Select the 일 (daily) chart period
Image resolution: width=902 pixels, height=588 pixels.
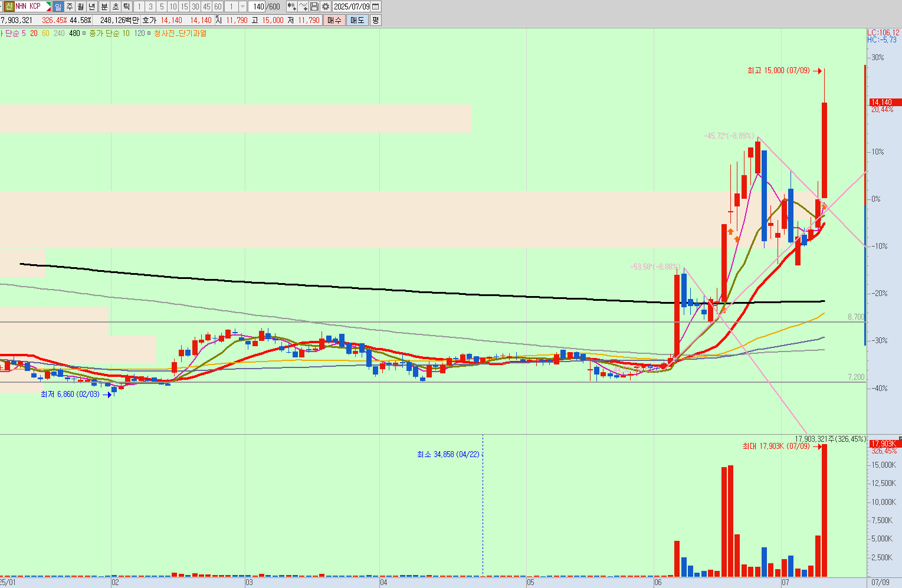58,6
